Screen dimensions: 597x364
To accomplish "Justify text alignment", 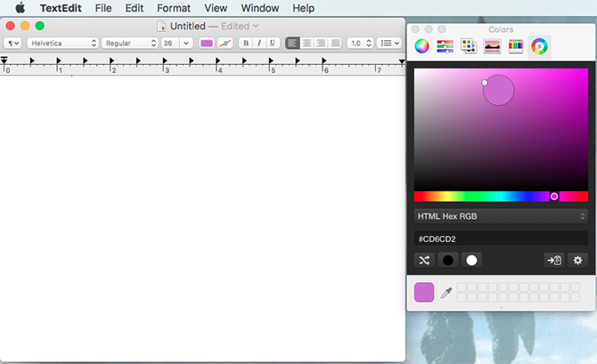I will click(335, 43).
